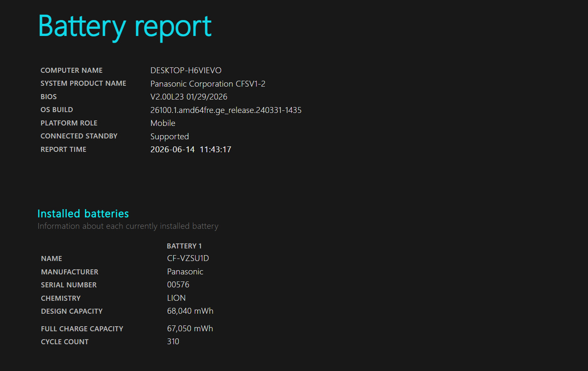Click the BATTERY 1 column header
The width and height of the screenshot is (588, 371).
pos(184,246)
